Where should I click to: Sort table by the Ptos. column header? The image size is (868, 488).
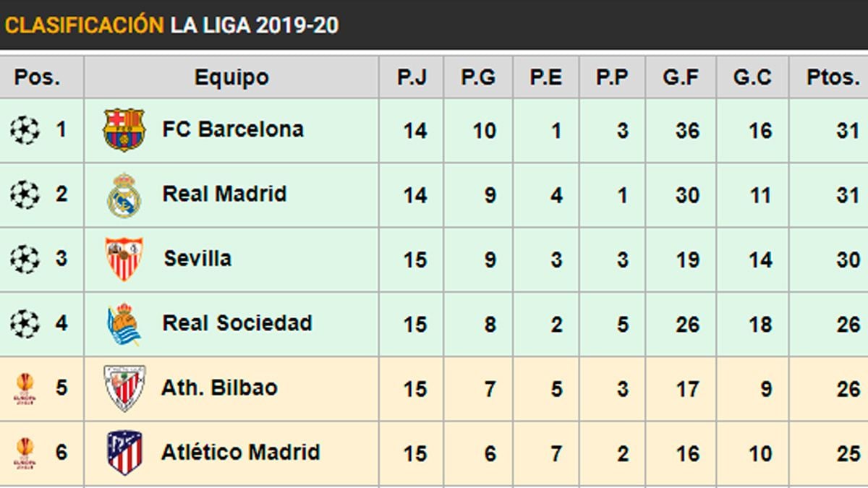point(833,77)
